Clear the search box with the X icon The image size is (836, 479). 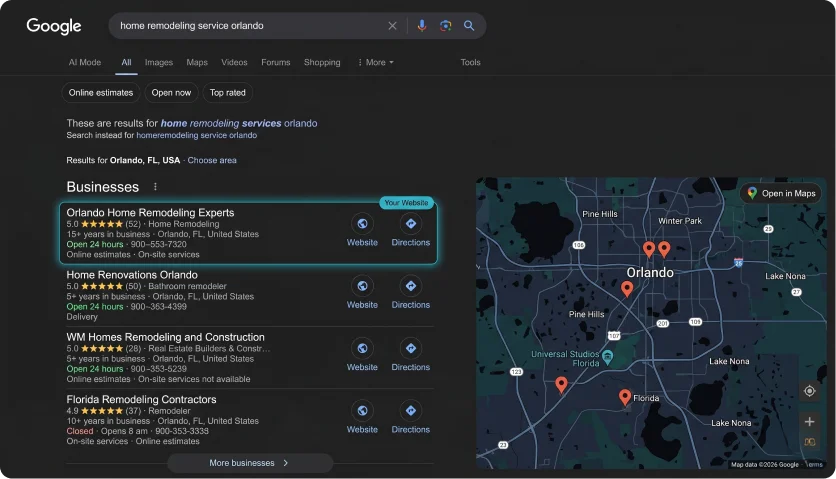tap(392, 26)
